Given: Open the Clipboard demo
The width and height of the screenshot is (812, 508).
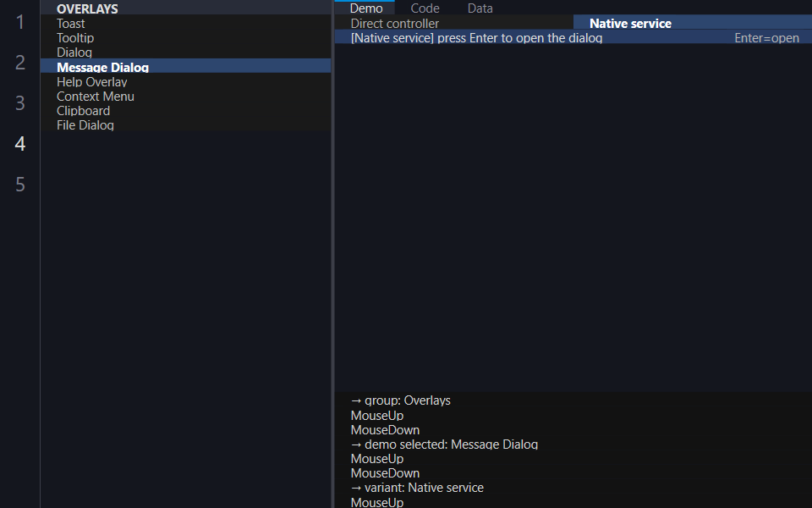Looking at the screenshot, I should coord(185,110).
